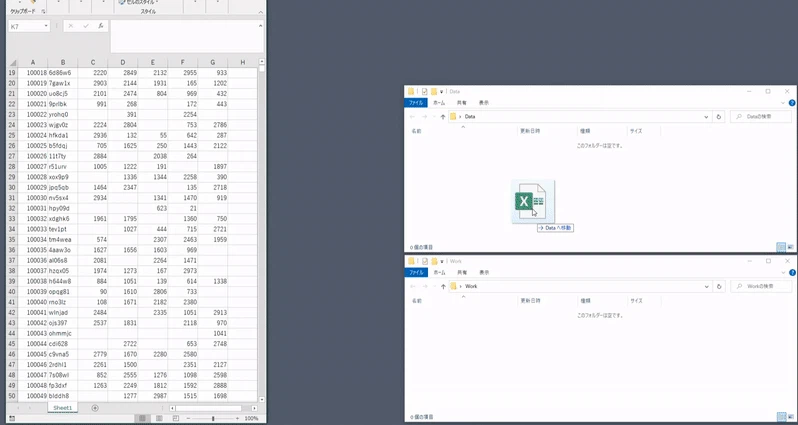This screenshot has height=425, width=798.
Task: Open the Name Box dropdown in Excel
Action: pos(46,26)
